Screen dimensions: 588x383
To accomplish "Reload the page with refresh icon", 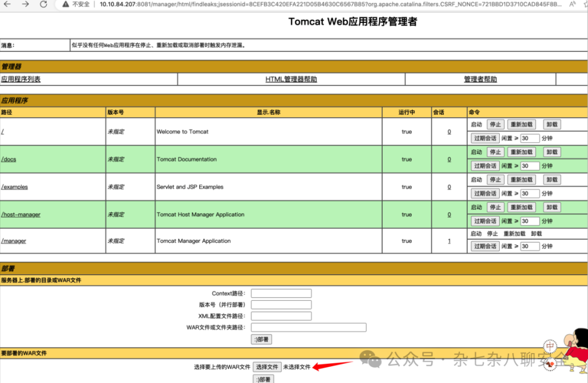I will click(44, 4).
